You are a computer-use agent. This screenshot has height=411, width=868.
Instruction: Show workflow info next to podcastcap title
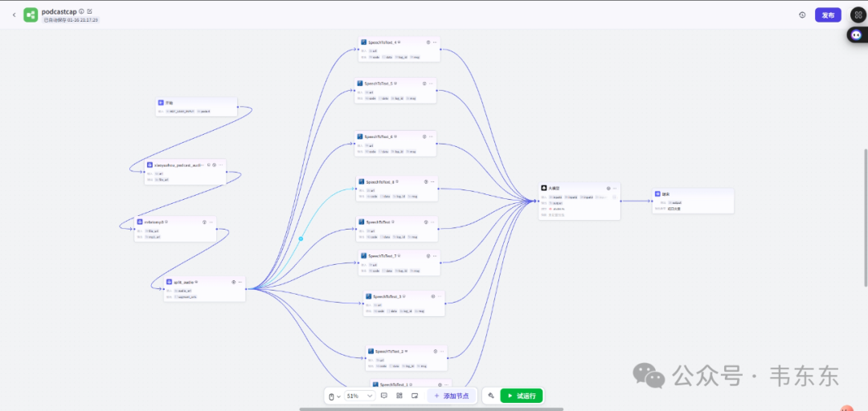point(81,11)
